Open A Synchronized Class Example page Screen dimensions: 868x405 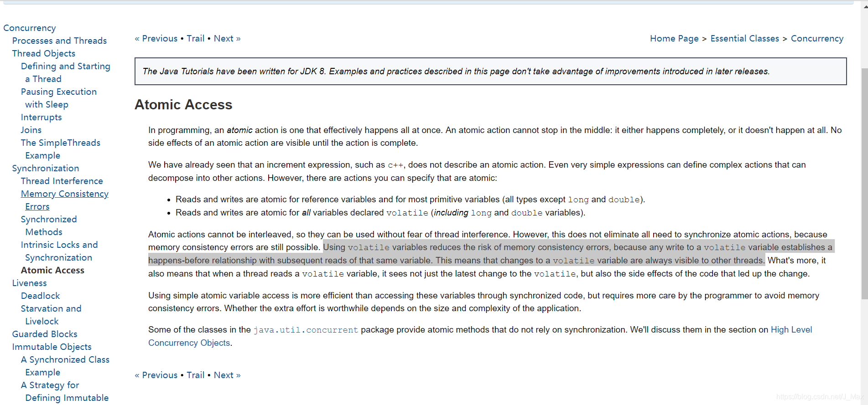(x=65, y=366)
